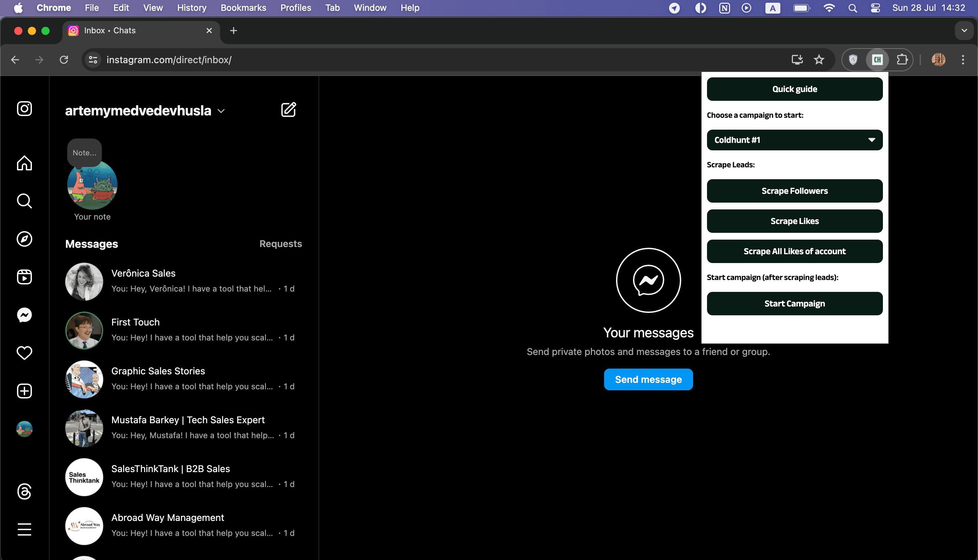The image size is (978, 560).
Task: Open Notifications heart icon
Action: pyautogui.click(x=24, y=353)
